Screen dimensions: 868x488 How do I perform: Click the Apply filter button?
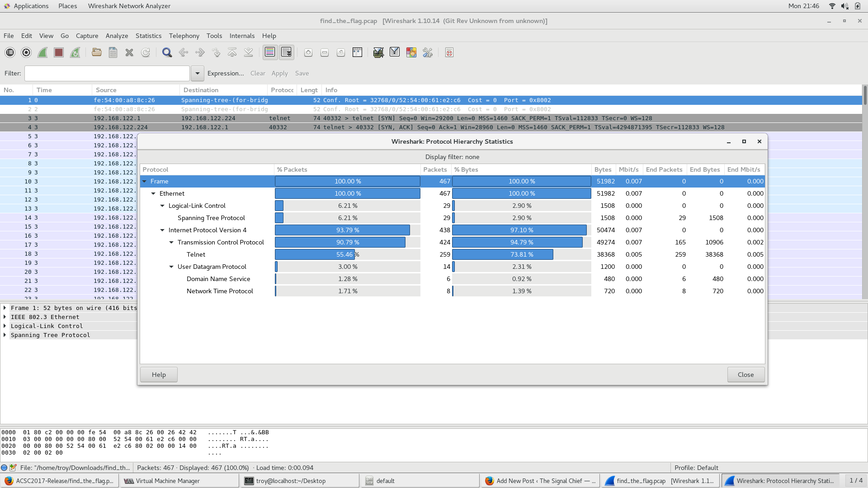(279, 73)
